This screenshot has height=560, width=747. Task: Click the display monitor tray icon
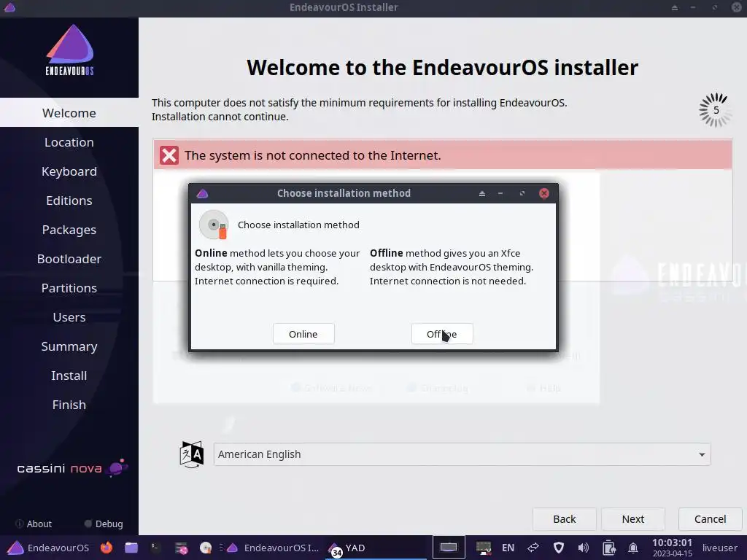(x=484, y=548)
